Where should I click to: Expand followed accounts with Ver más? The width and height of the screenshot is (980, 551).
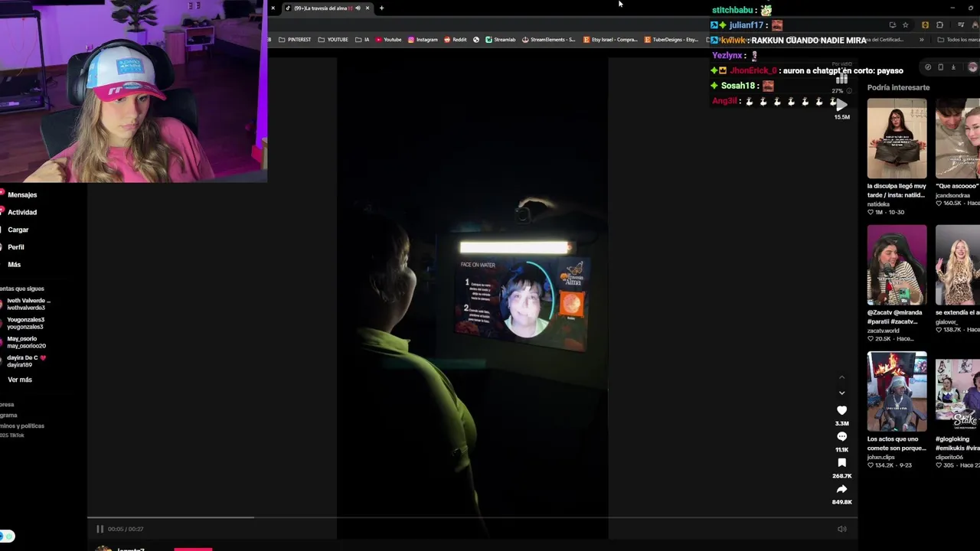coord(20,380)
